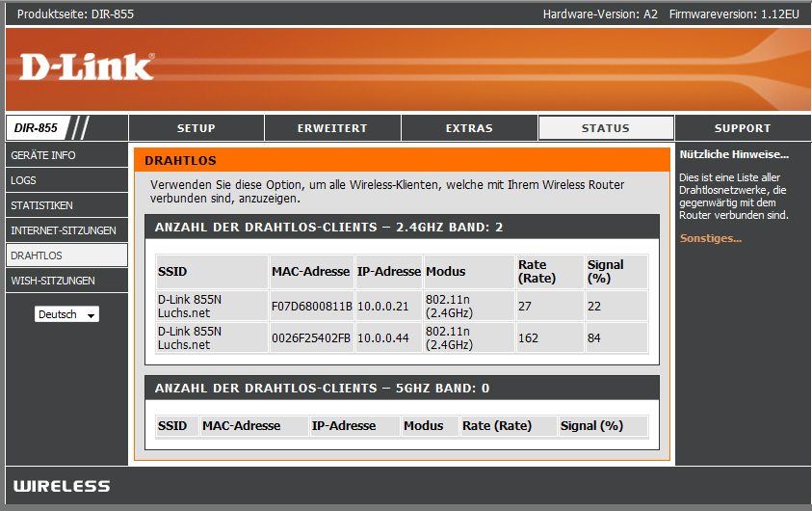Viewport: 812px width, 511px height.
Task: View INTERNET-SITZUNGEN page
Action: pos(66,230)
